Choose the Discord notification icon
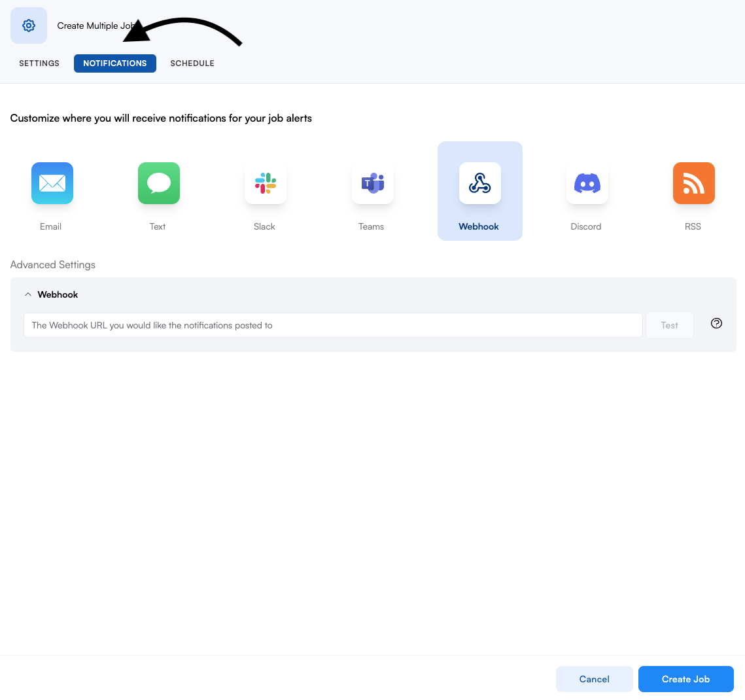Viewport: 745px width, 700px height. [x=587, y=183]
